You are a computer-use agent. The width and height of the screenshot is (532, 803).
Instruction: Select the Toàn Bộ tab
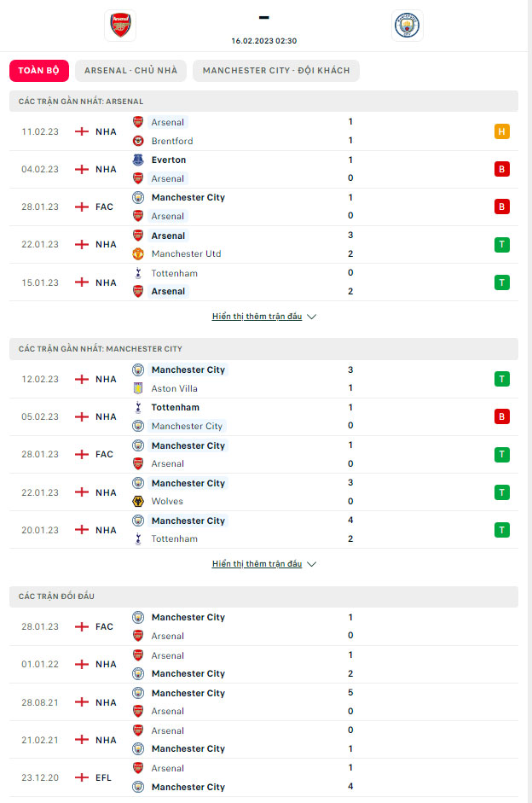[x=38, y=70]
